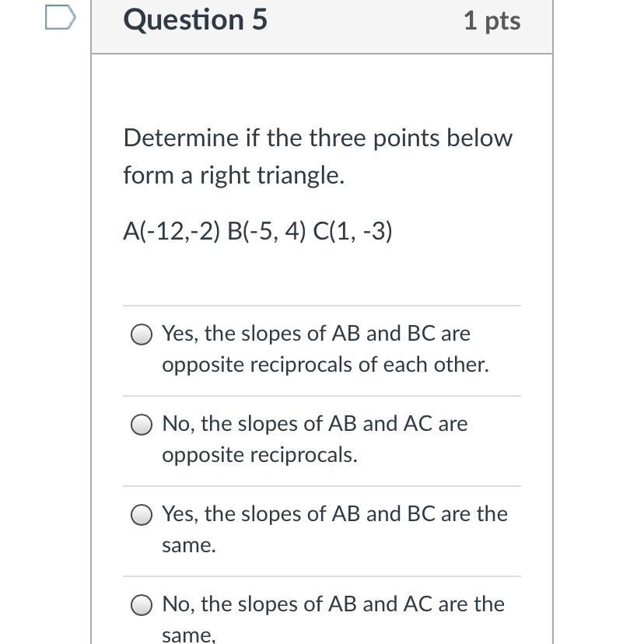Viewport: 644px width, 644px height.
Task: Click point C coordinates 'C(1, -3)'
Action: [352, 231]
